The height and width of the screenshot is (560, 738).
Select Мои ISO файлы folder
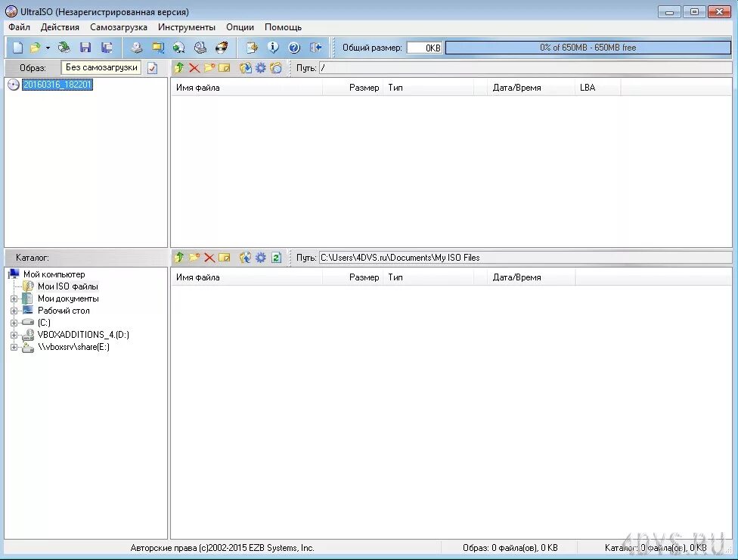coord(68,286)
